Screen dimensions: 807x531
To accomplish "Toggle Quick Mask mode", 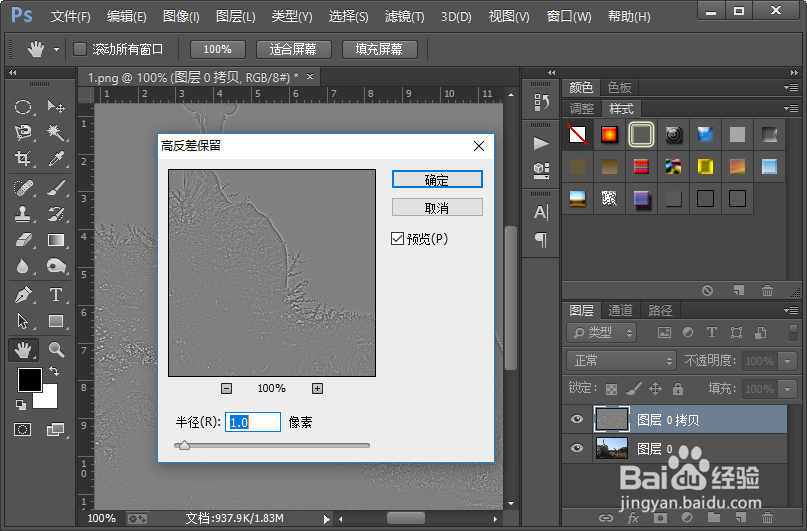I will click(22, 430).
